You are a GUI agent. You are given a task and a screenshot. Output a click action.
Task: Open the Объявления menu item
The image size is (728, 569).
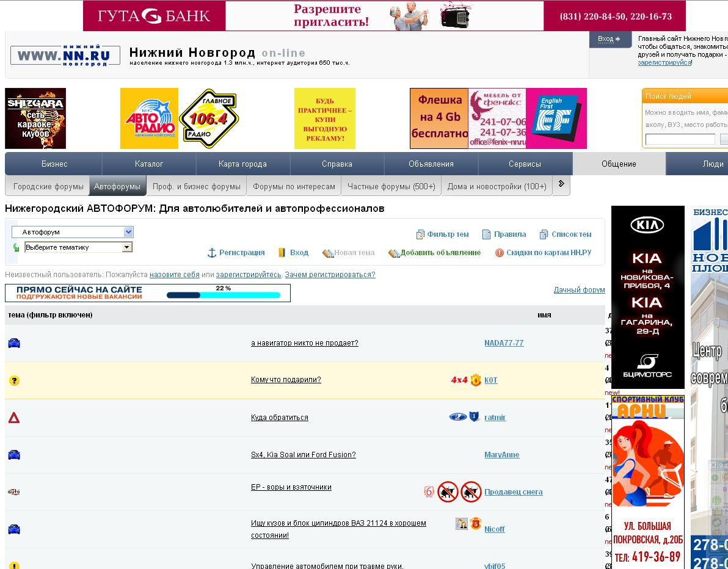tap(431, 164)
